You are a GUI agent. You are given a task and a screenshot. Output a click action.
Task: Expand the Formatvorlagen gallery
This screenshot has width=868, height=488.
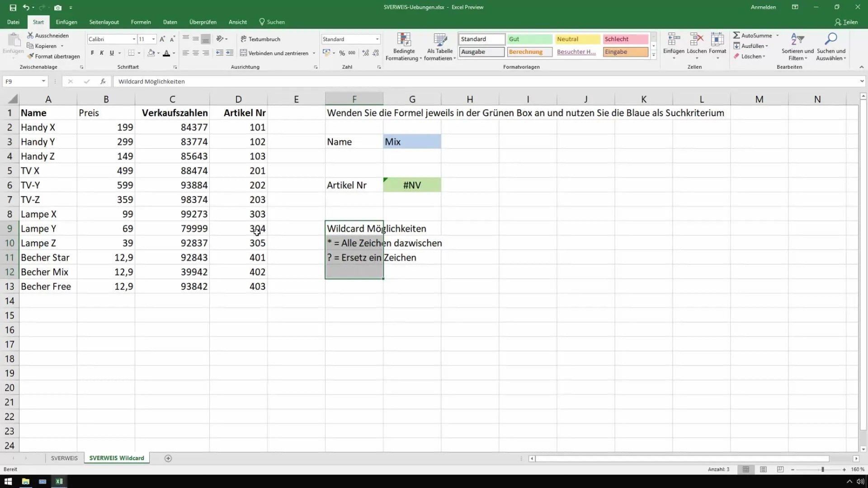point(653,55)
